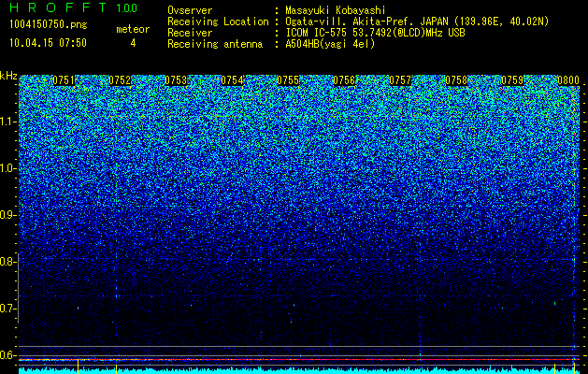This screenshot has width=588, height=374.
Task: Click the date stamp 10.04.15 07:50
Action: click(48, 43)
